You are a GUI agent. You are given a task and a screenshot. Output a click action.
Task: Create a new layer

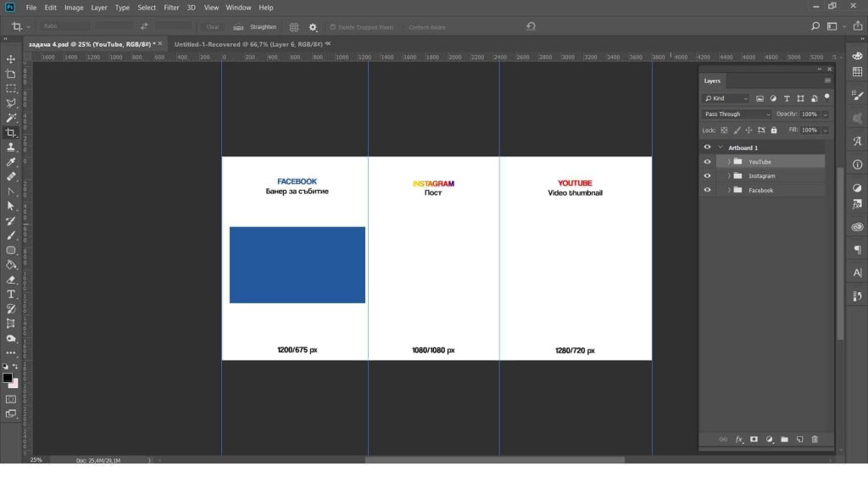(x=800, y=440)
